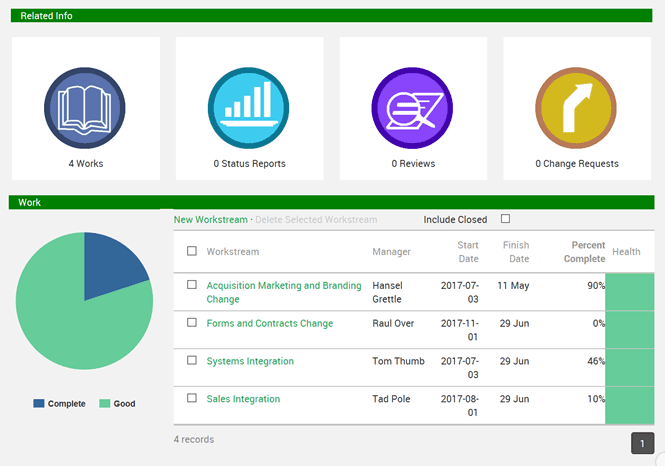The height and width of the screenshot is (466, 665).
Task: Sort table by Percent Complete column
Action: 588,252
